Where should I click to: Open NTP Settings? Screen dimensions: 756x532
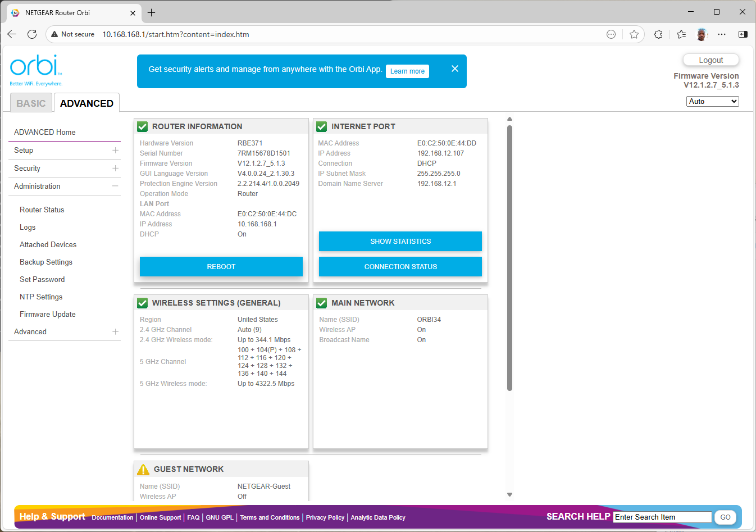[x=41, y=297]
